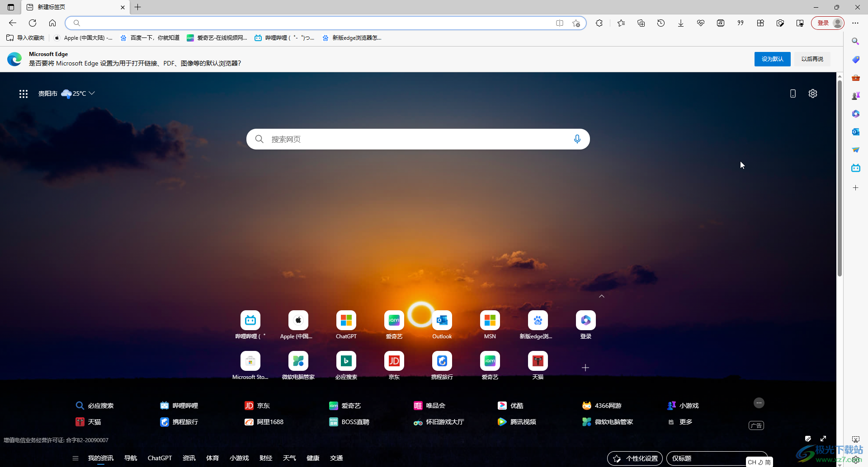The height and width of the screenshot is (467, 868).
Task: Open the 唯品会 site link
Action: coord(430,406)
